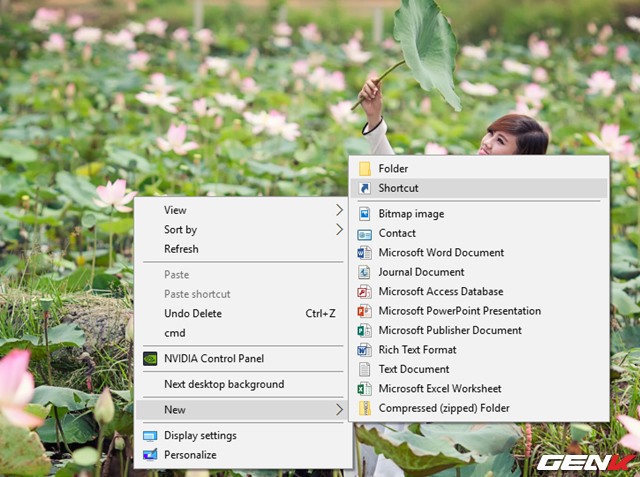The width and height of the screenshot is (640, 477).
Task: Click the Journal Document icon
Action: coord(364,272)
